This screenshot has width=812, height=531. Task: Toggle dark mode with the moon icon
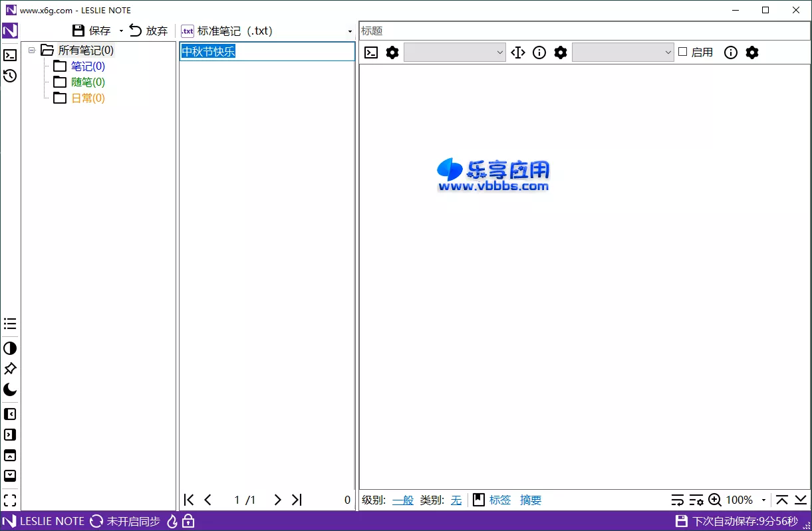[x=10, y=390]
